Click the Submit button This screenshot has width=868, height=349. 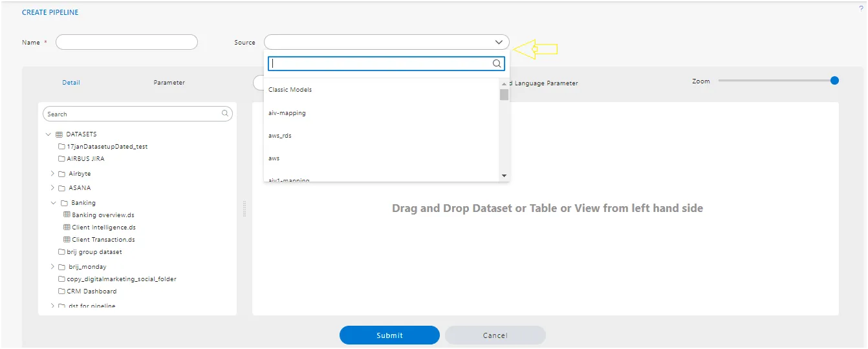coord(389,335)
